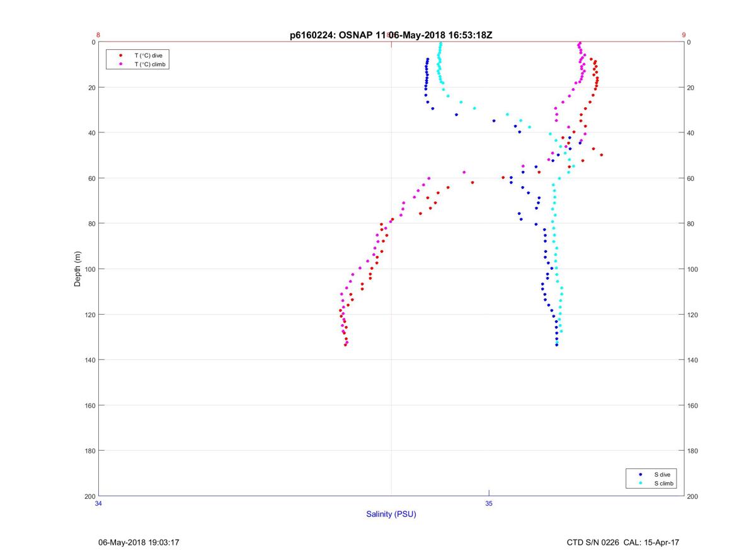
Task: Click the '60' tick on the left depth axis
Action: (x=91, y=178)
